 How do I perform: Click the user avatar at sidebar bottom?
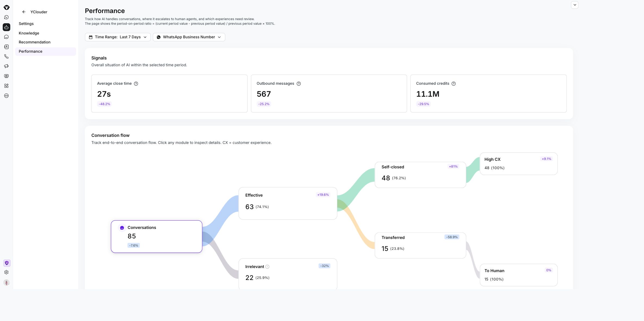click(7, 282)
